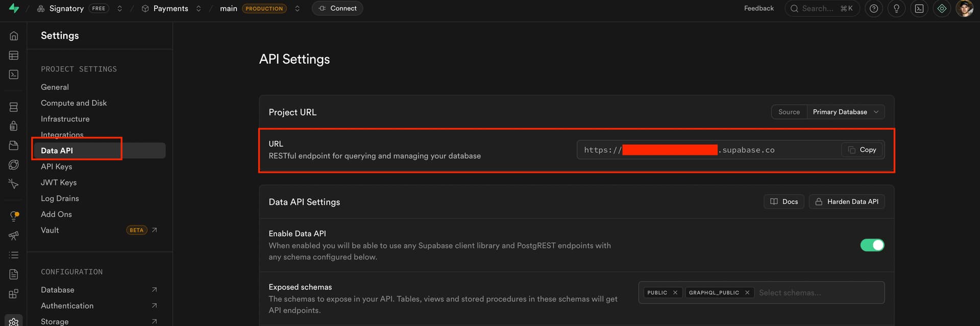Disable the Enable Data API switch

872,245
